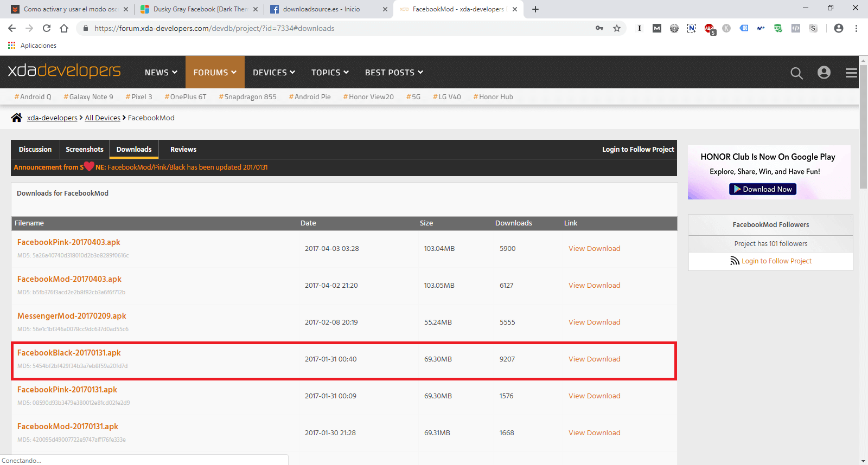This screenshot has height=465, width=868.
Task: Open the browser home page icon
Action: point(64,28)
